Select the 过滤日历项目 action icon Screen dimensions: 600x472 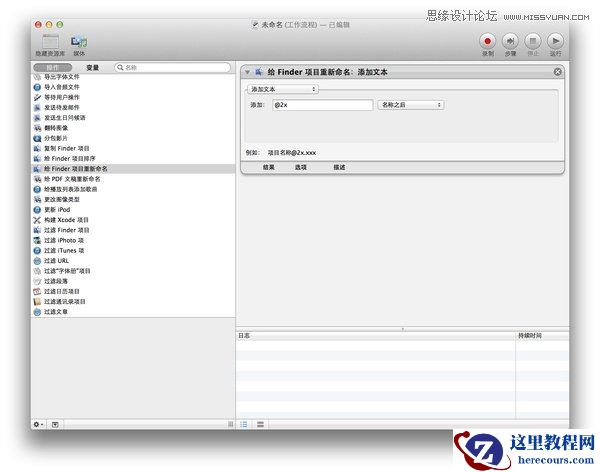(37, 291)
